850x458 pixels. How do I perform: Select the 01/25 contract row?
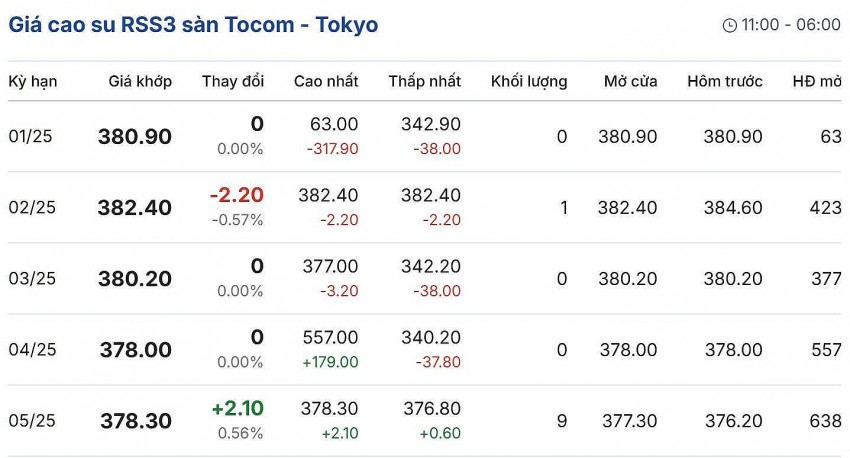point(34,137)
